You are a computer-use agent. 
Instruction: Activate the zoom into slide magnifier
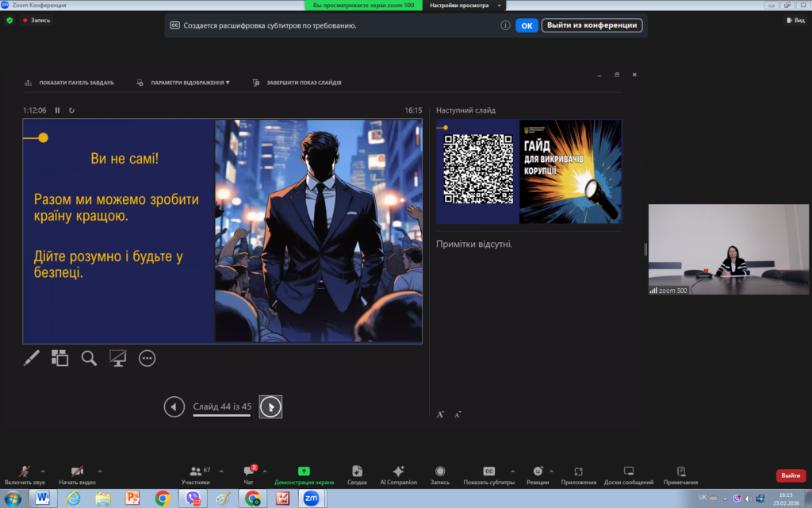click(90, 358)
